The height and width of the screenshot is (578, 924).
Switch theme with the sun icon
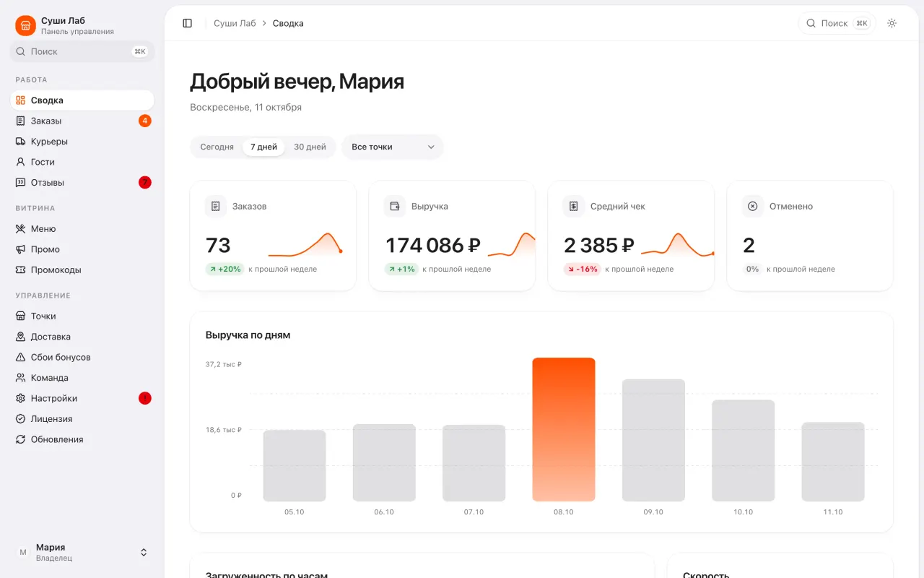click(892, 23)
